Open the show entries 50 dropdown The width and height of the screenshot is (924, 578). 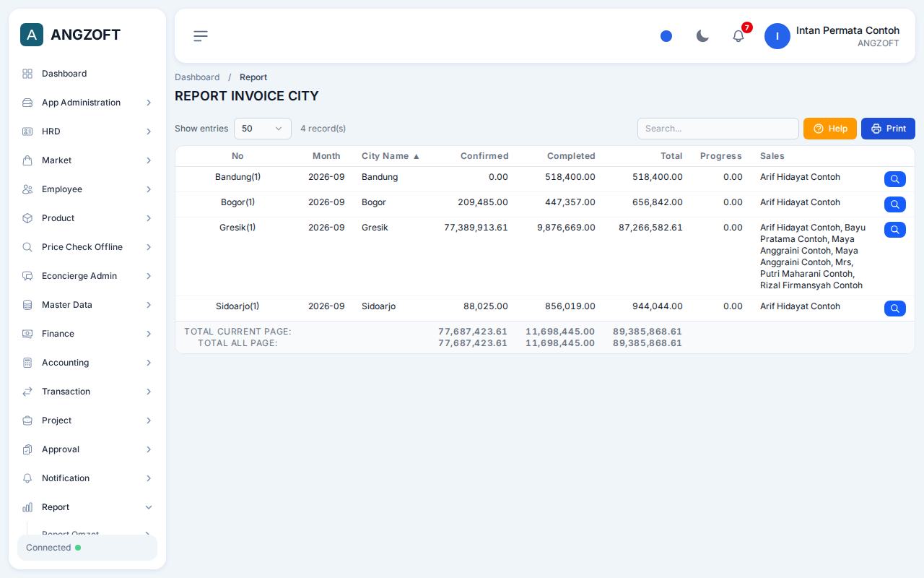(263, 129)
